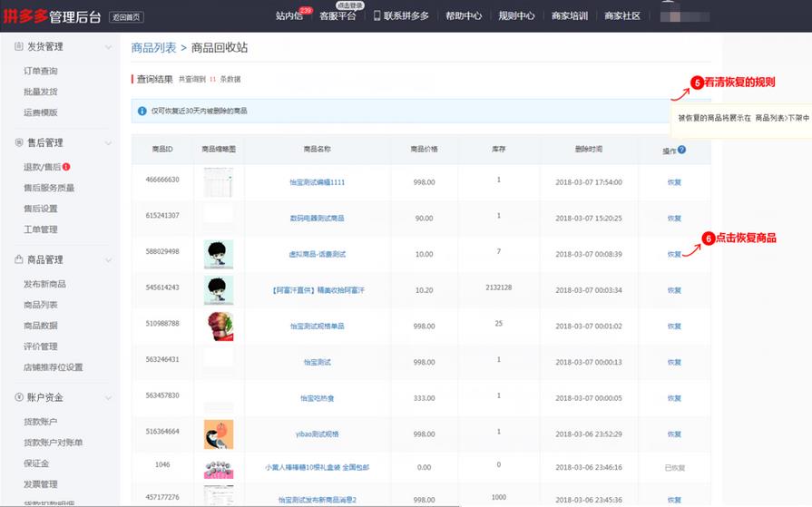Select 发布新商品 in the sidebar
The width and height of the screenshot is (812, 507).
click(44, 284)
